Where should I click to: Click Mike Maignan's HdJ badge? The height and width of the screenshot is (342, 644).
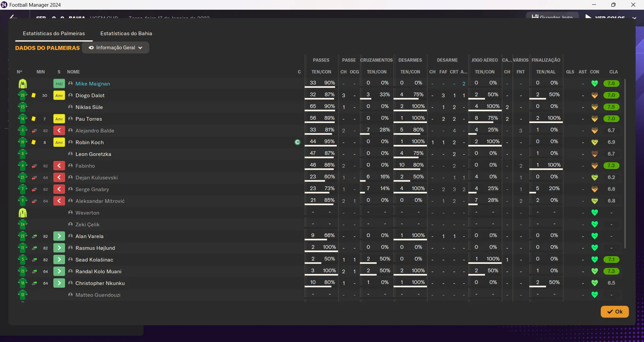59,83
